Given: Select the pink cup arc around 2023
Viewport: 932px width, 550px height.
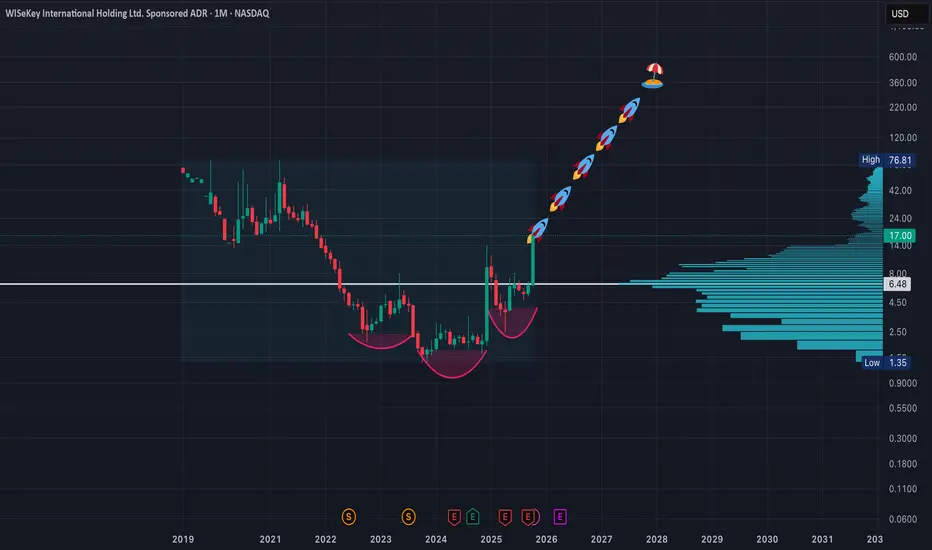Looking at the screenshot, I should (x=380, y=341).
